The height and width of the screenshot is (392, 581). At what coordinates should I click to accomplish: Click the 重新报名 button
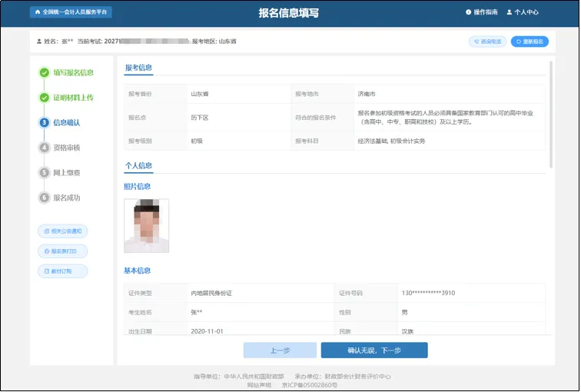(530, 42)
